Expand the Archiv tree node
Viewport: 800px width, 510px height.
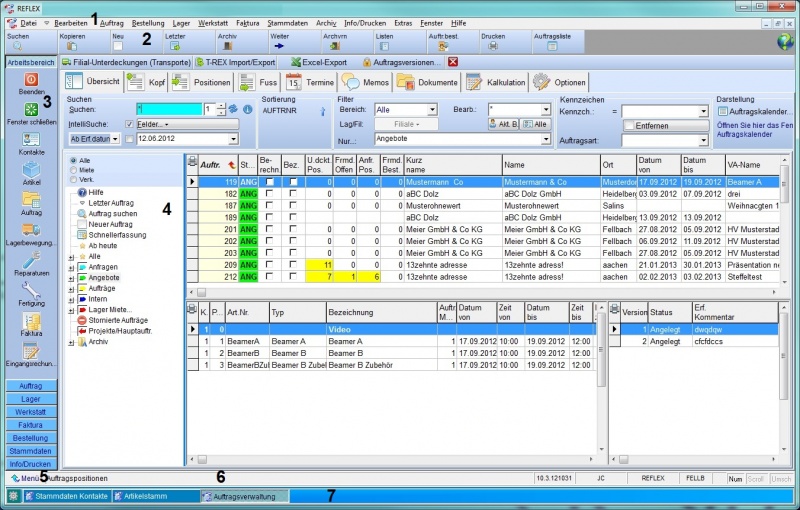[71, 342]
